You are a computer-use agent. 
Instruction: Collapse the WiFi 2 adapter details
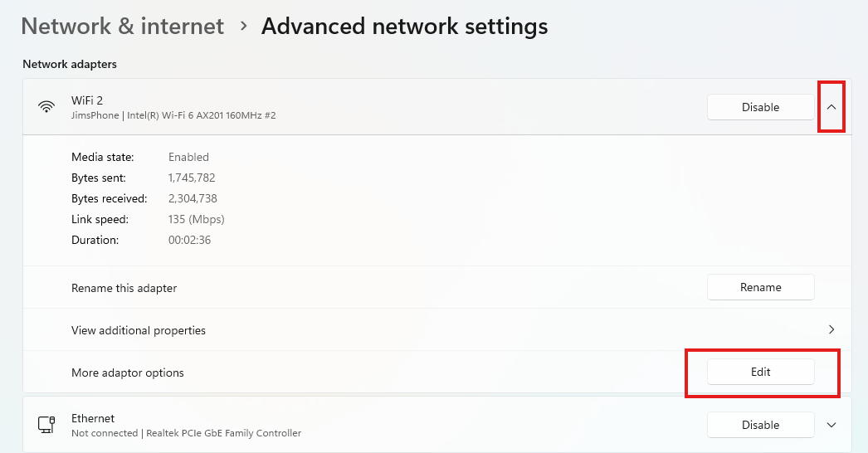pos(831,107)
